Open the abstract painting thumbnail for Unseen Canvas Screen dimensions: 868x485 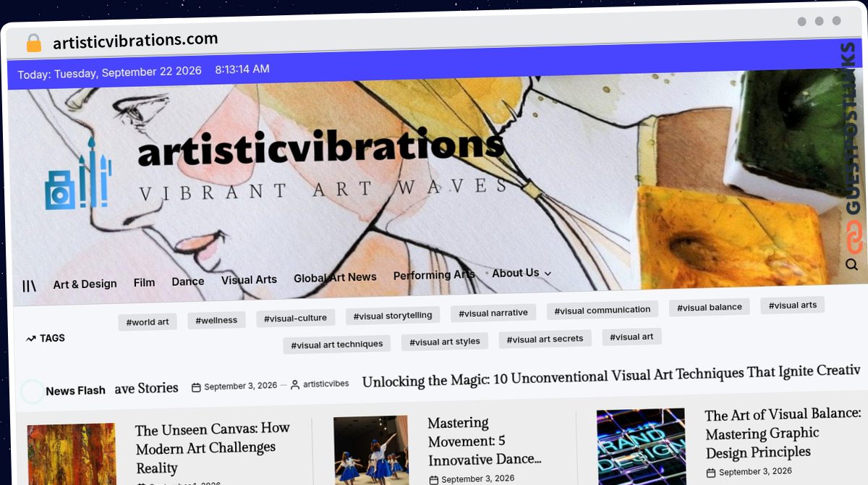(72, 455)
